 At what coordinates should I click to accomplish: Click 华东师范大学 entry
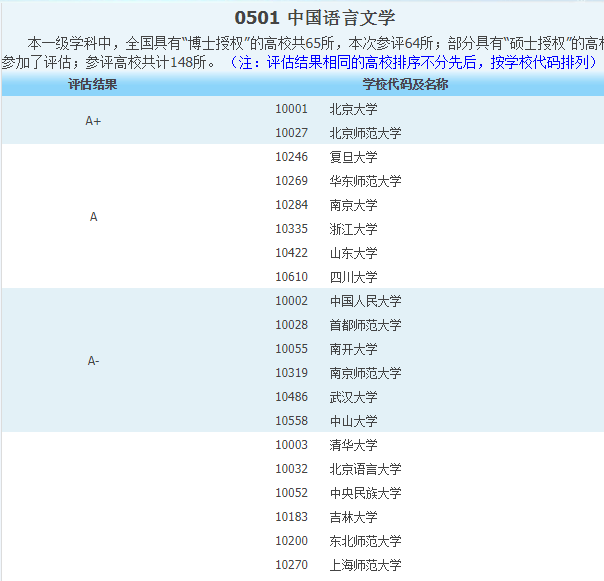click(x=365, y=181)
